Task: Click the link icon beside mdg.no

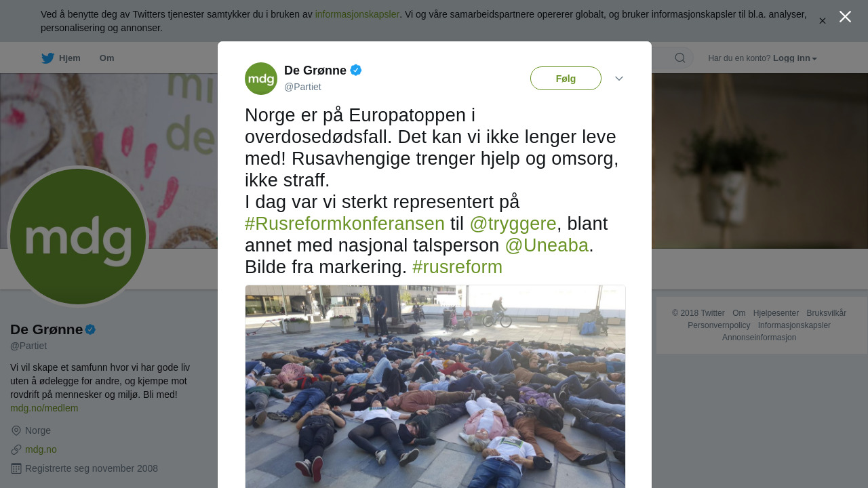Action: coord(16,449)
